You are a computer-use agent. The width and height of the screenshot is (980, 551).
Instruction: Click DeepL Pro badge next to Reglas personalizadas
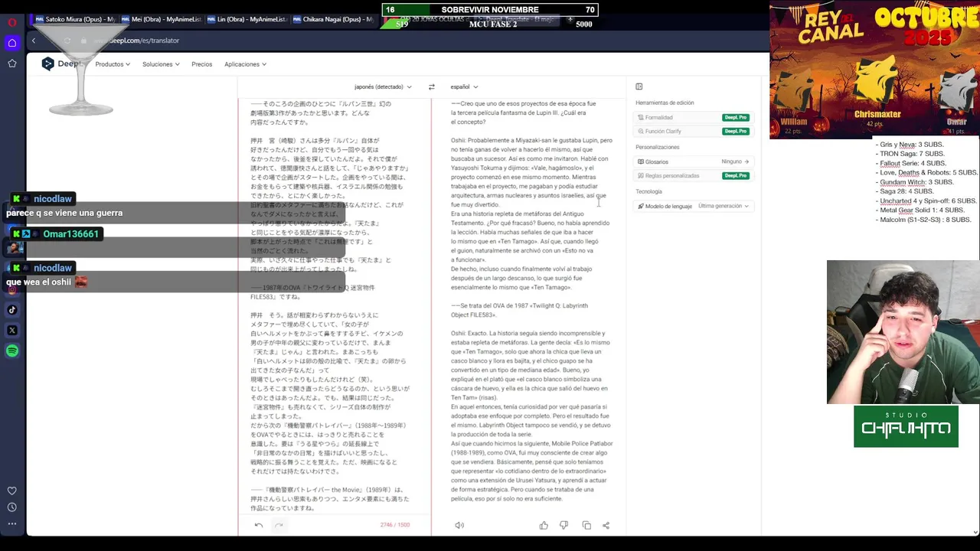[x=736, y=176]
